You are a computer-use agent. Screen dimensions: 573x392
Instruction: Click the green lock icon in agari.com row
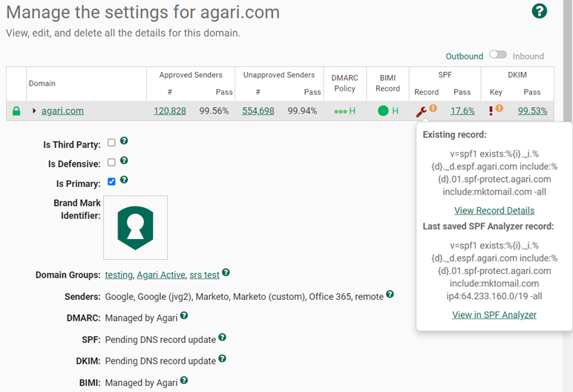coord(16,111)
